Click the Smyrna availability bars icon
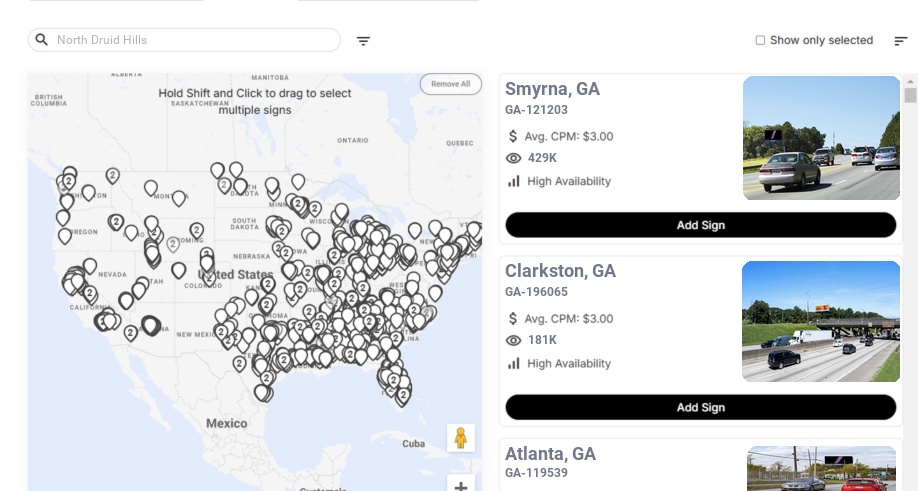This screenshot has width=920, height=491. click(514, 181)
